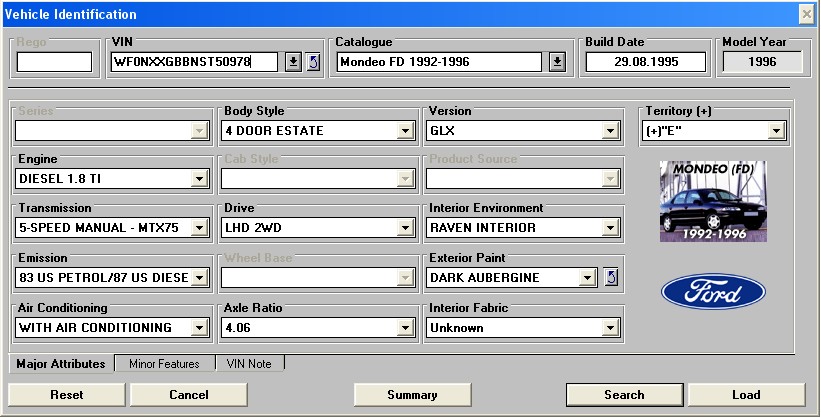Click the Summary button
Image resolution: width=821 pixels, height=418 pixels.
coord(411,395)
